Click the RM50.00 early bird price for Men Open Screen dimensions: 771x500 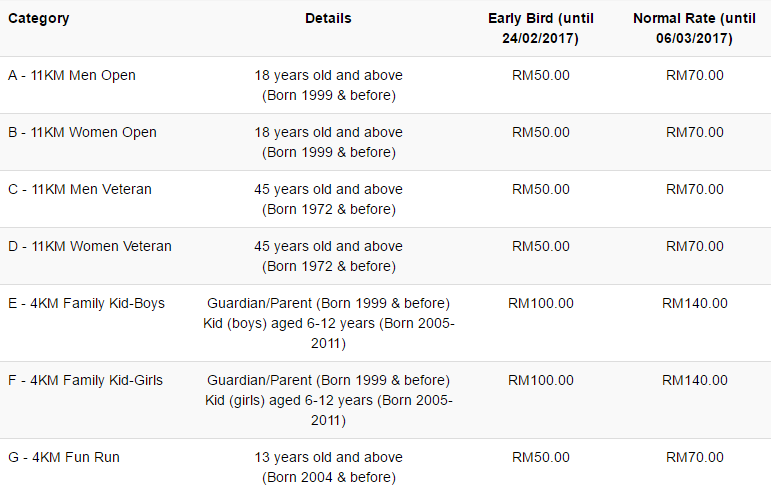click(540, 76)
